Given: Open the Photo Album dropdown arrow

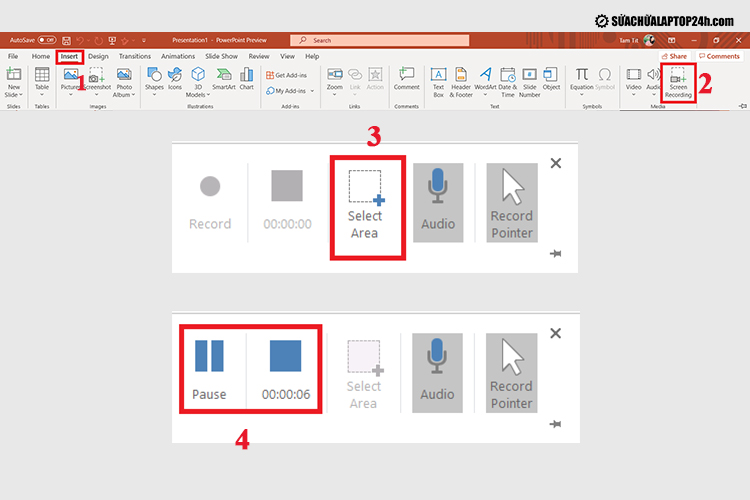Looking at the screenshot, I should [133, 95].
